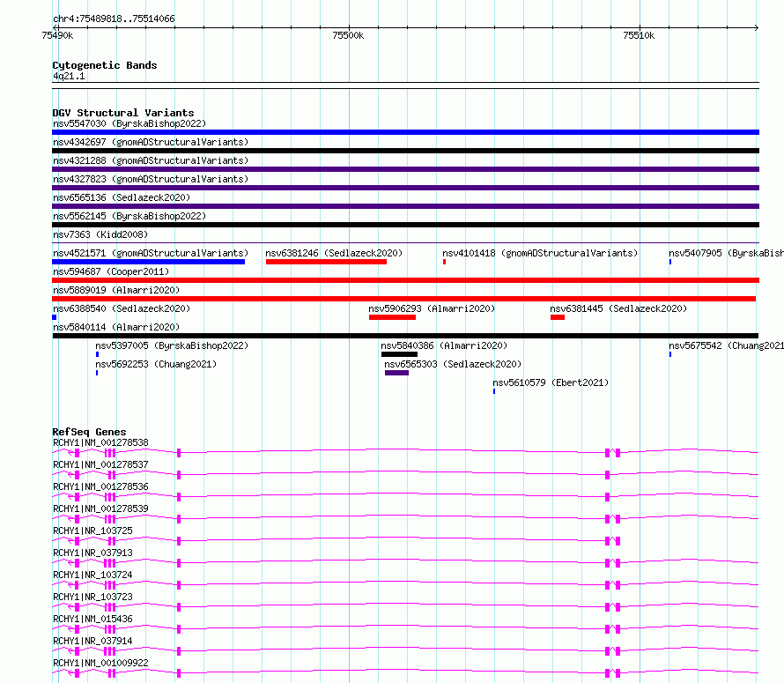Select RCHY1|NM_001278537 transcript label
Screen dimensions: 784x683
pyautogui.click(x=100, y=464)
